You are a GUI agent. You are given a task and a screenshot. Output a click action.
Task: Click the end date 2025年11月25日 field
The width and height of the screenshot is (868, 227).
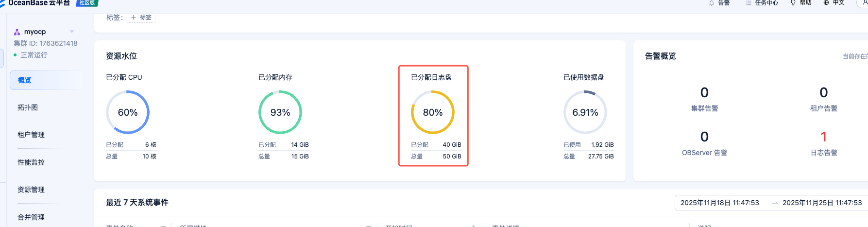(x=822, y=203)
